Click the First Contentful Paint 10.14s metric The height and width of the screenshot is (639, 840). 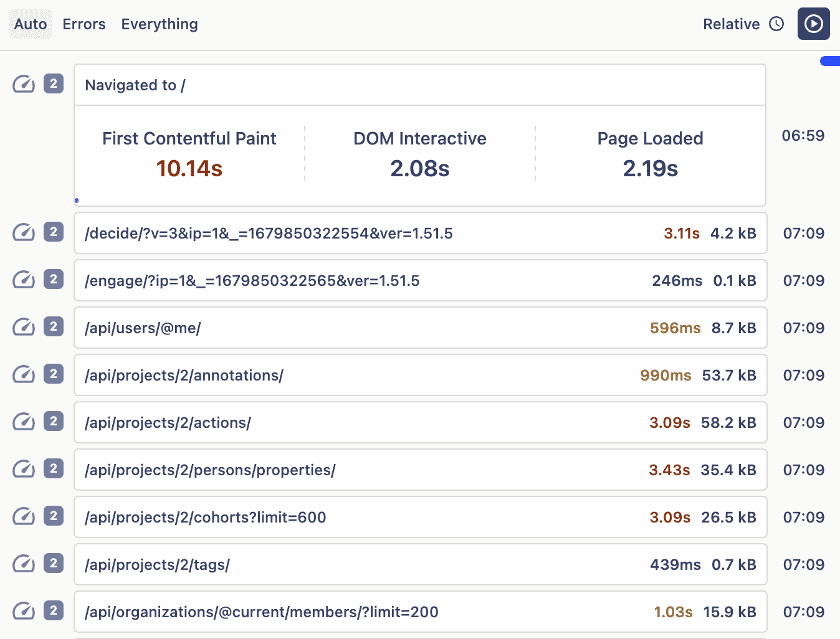click(189, 154)
